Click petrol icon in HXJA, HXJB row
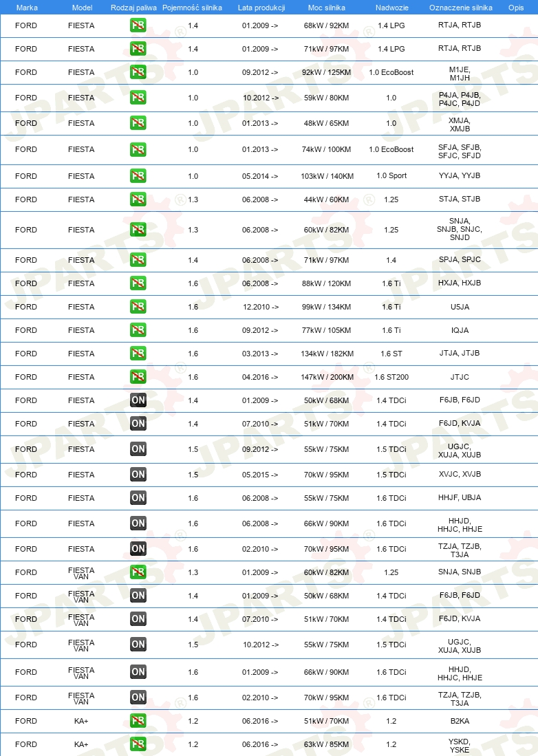Image resolution: width=538 pixels, height=756 pixels. coord(138,283)
